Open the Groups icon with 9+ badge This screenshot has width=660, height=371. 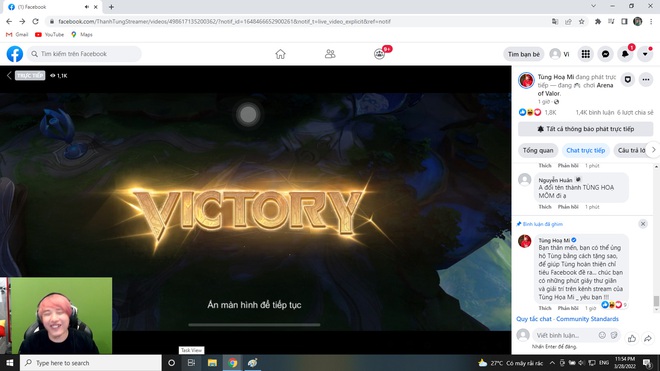380,54
